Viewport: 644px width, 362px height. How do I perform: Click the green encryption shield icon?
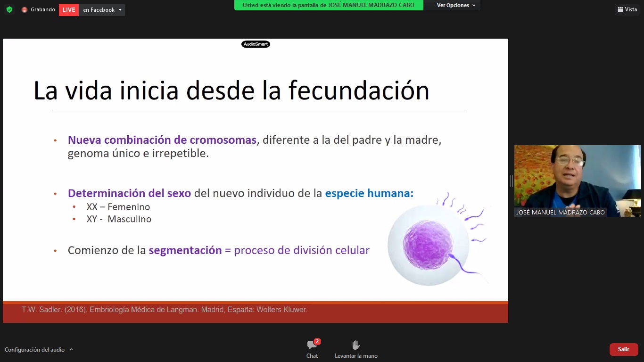(9, 9)
